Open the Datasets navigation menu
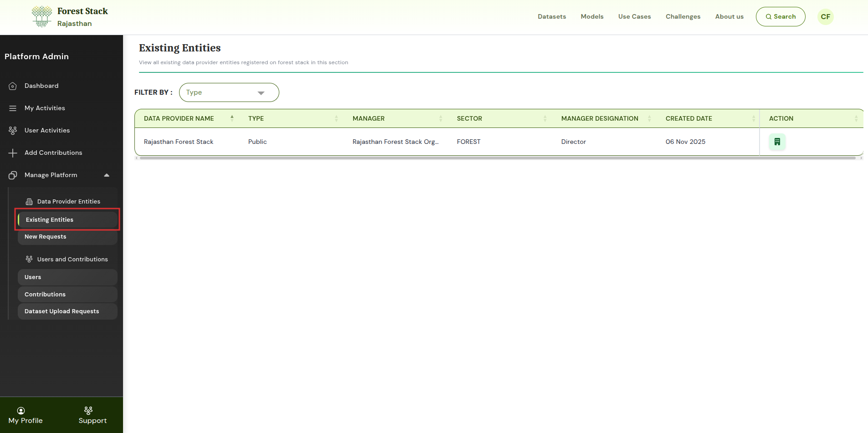The image size is (868, 433). [x=551, y=17]
